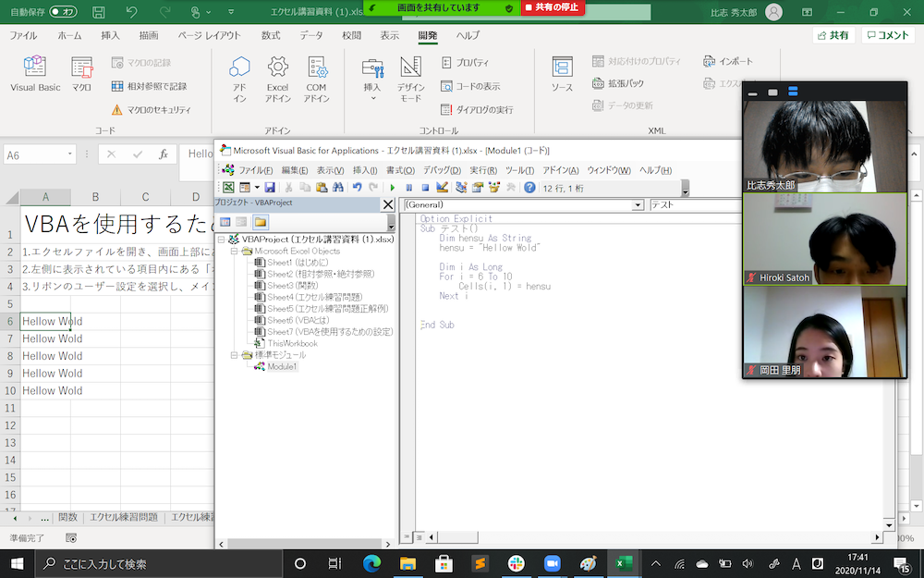The width and height of the screenshot is (924, 578).
Task: Click 共有の停止 to stop sharing
Action: pos(553,7)
